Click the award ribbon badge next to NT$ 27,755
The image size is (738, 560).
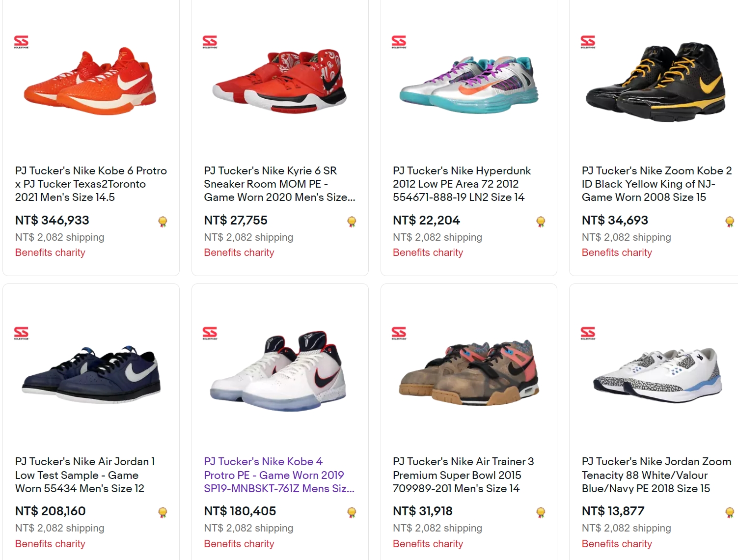pyautogui.click(x=351, y=221)
